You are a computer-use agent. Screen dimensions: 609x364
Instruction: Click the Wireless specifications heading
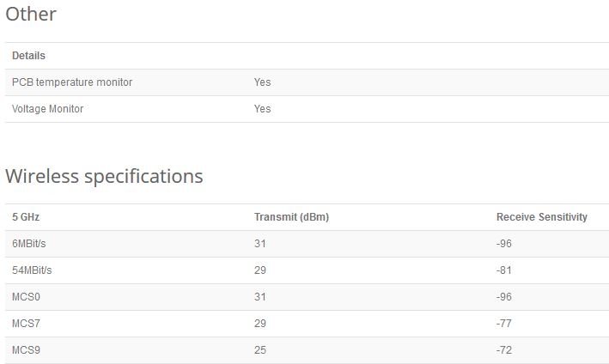104,176
